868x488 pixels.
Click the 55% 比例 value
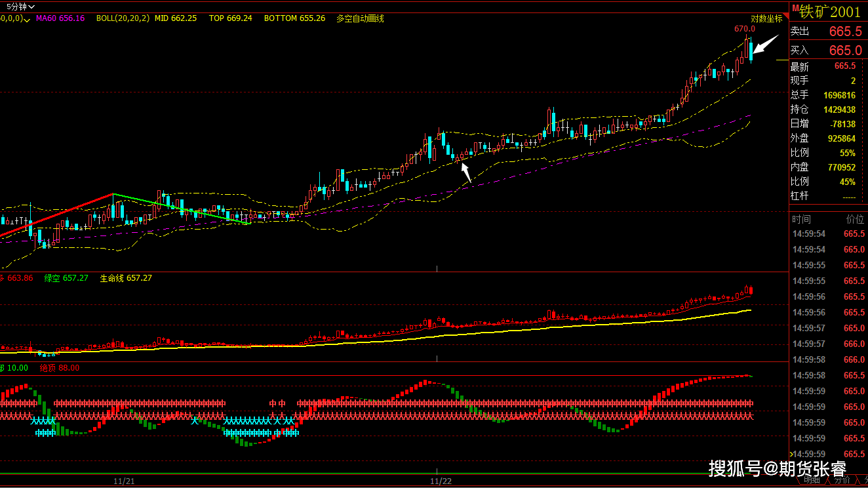coord(848,153)
